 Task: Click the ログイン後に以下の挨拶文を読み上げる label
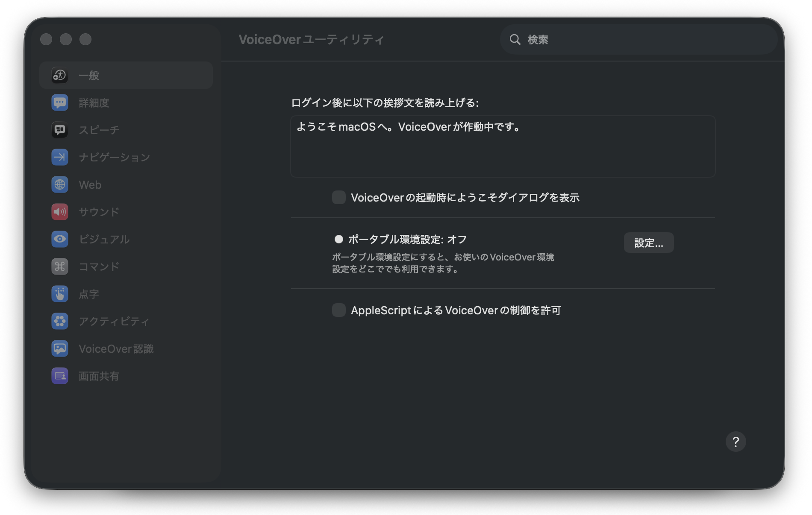(385, 102)
